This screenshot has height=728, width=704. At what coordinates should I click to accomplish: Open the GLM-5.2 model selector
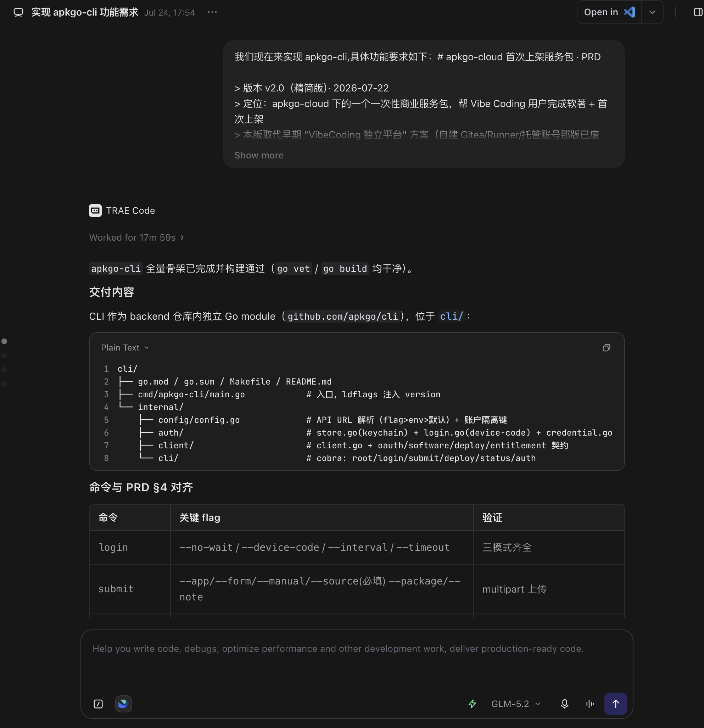coord(515,704)
